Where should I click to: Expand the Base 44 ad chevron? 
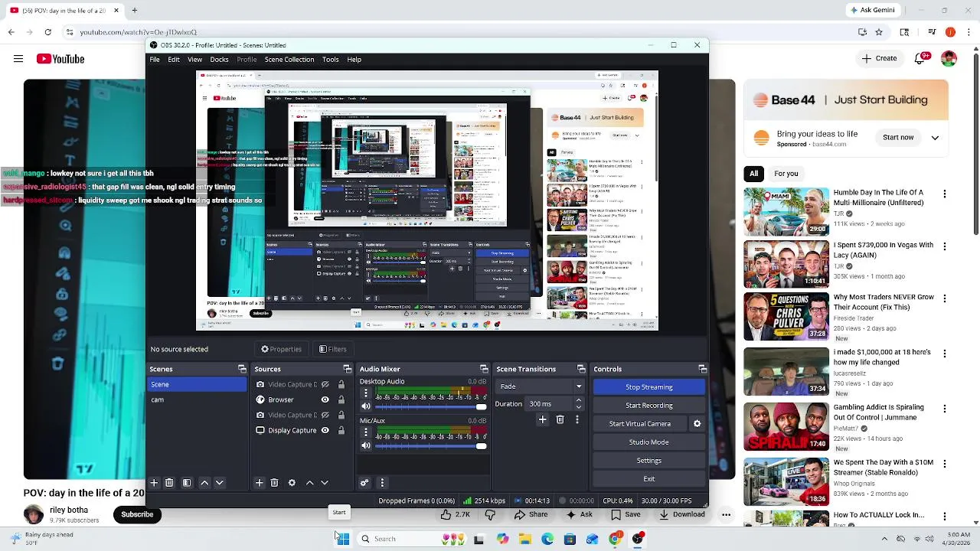pos(935,138)
